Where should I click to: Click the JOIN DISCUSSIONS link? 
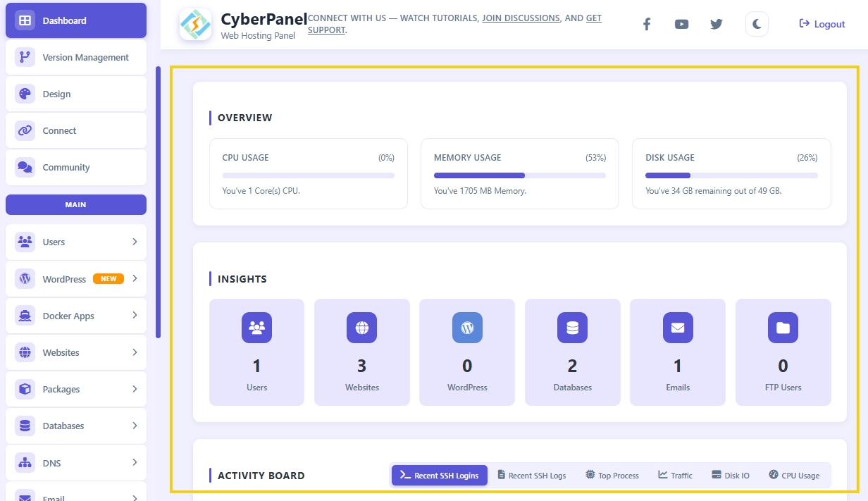coord(521,18)
